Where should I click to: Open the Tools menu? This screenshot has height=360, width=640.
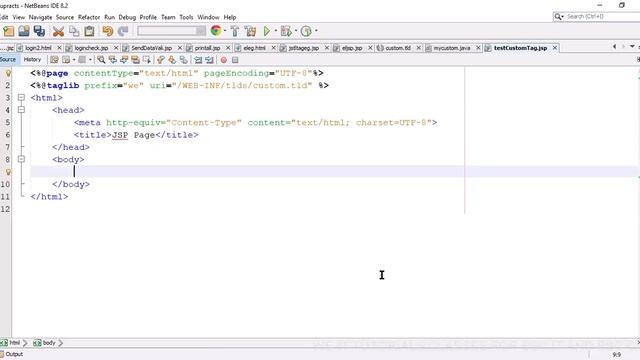[186, 17]
